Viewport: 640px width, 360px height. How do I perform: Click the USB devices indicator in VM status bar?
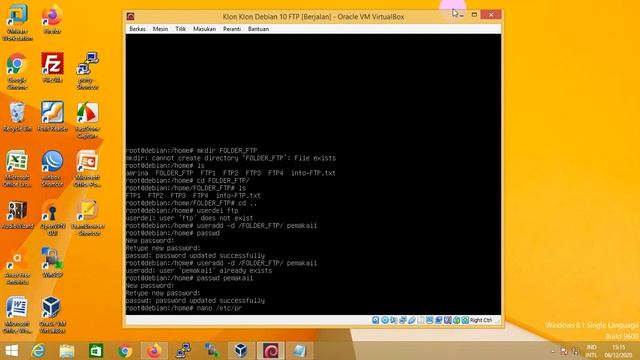pos(411,320)
